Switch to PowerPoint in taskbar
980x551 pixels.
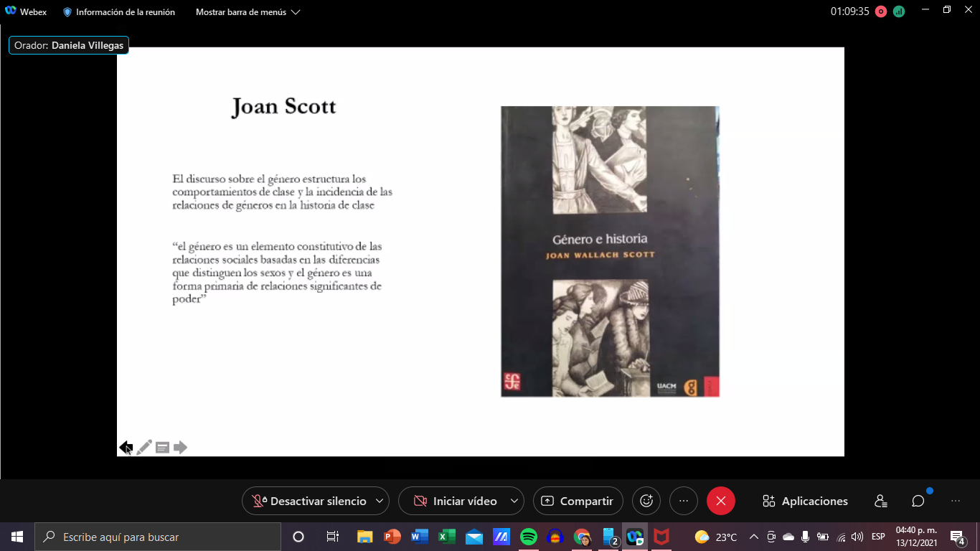[x=392, y=537]
